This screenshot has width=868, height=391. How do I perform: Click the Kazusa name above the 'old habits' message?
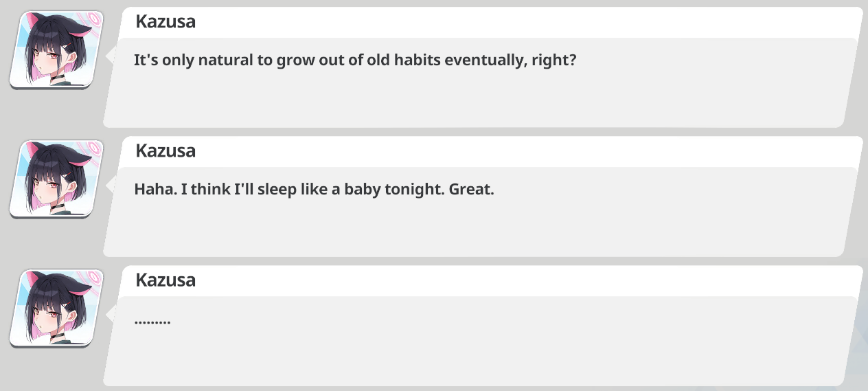(x=165, y=21)
